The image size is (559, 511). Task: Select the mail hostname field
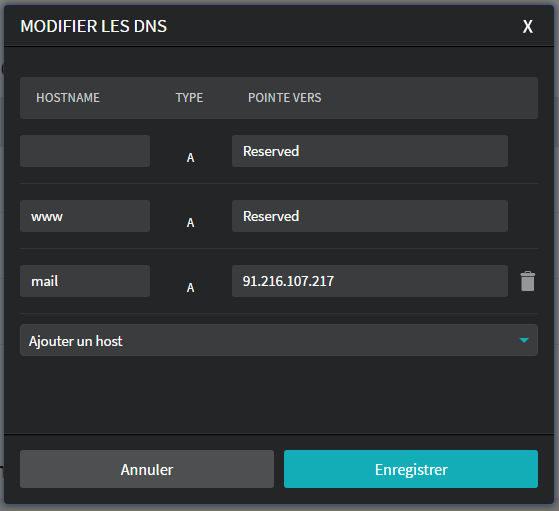[x=85, y=281]
